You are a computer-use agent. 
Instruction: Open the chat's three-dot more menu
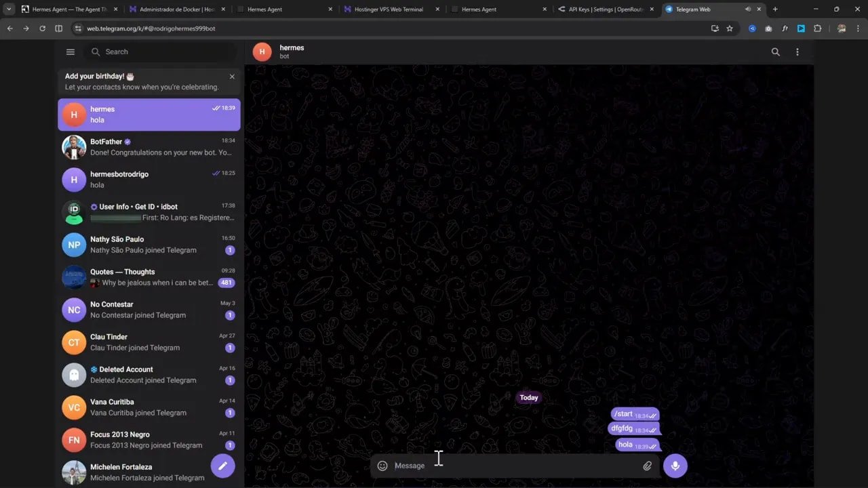pyautogui.click(x=797, y=52)
